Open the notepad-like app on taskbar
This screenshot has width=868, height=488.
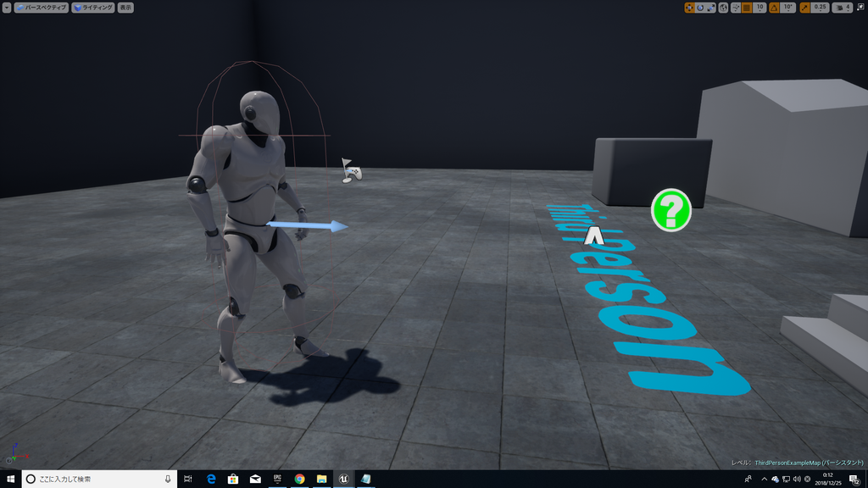(x=366, y=480)
